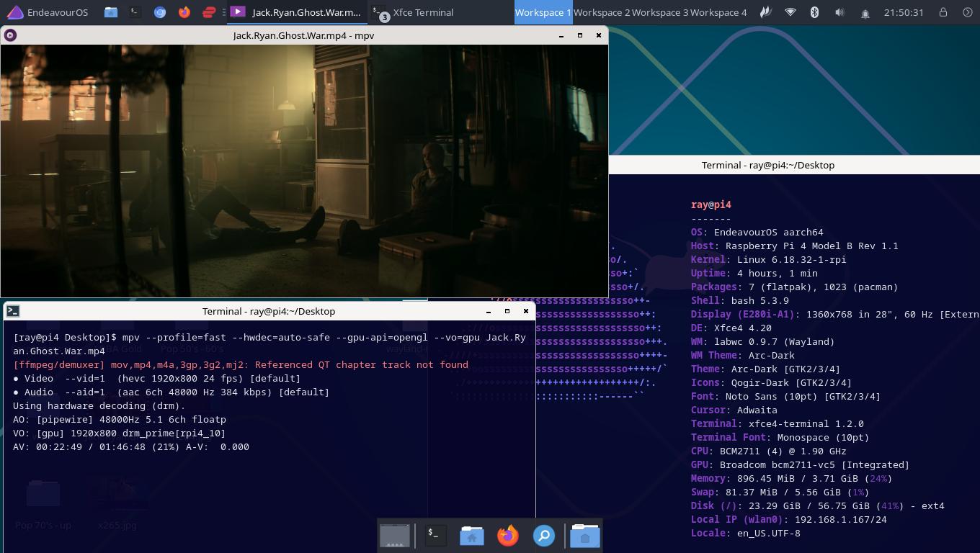Select the Jack.Ryan.Ghost.War mpv taskbar button
The image size is (980, 553).
pos(296,12)
